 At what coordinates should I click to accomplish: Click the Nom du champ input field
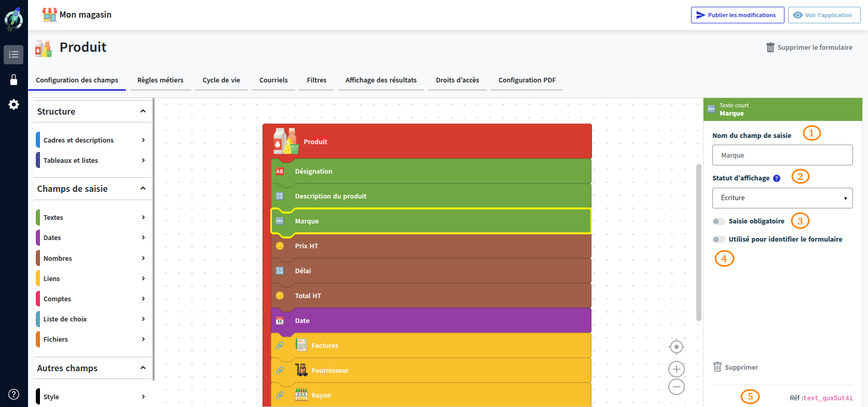coord(782,156)
